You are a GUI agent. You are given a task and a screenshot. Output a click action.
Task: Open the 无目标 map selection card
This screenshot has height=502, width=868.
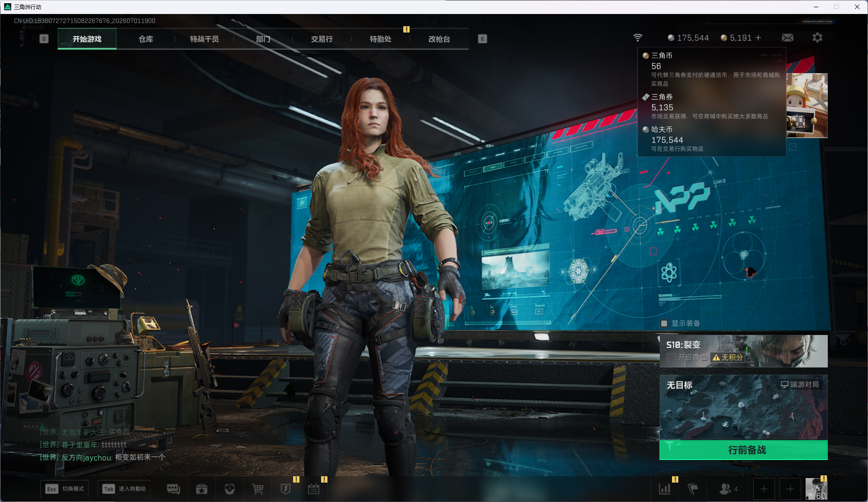[x=743, y=407]
